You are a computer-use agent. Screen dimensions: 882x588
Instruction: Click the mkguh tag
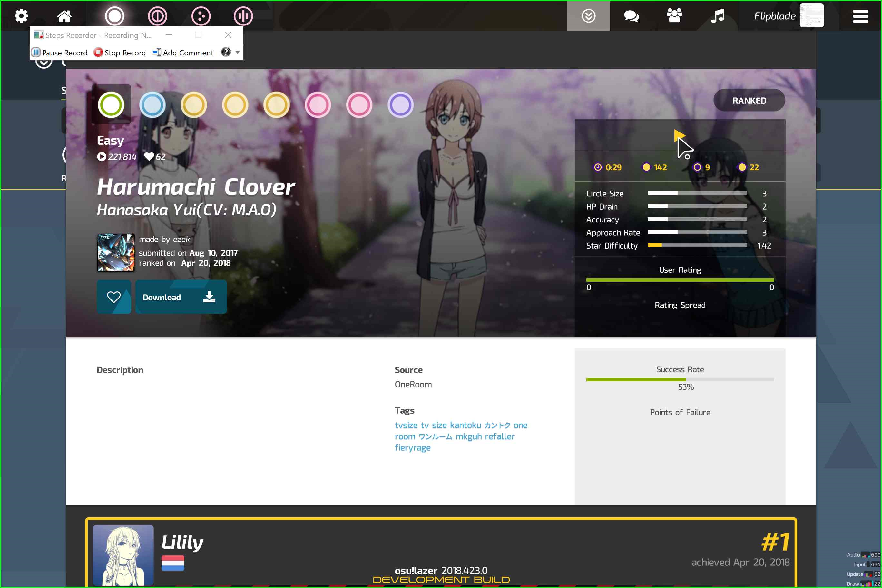tap(468, 436)
